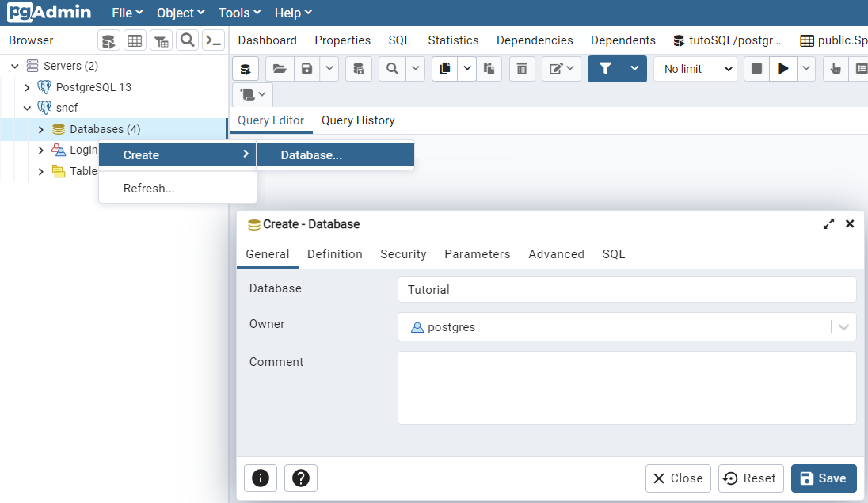Click the Close button in dialog footer
The image size is (868, 503).
pyautogui.click(x=678, y=478)
